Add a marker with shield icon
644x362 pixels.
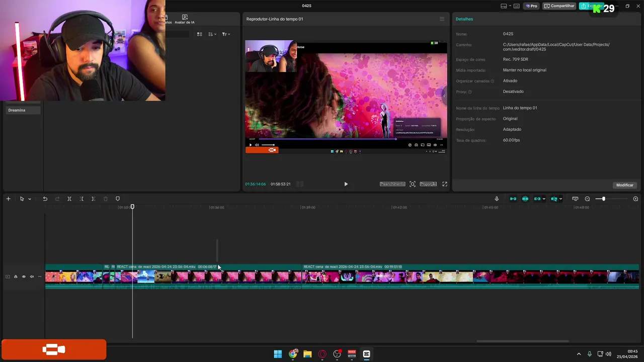click(x=118, y=199)
